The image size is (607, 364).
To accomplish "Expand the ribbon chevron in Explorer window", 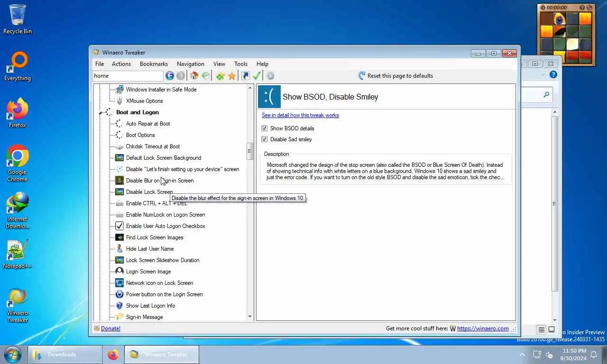I will coord(543,75).
